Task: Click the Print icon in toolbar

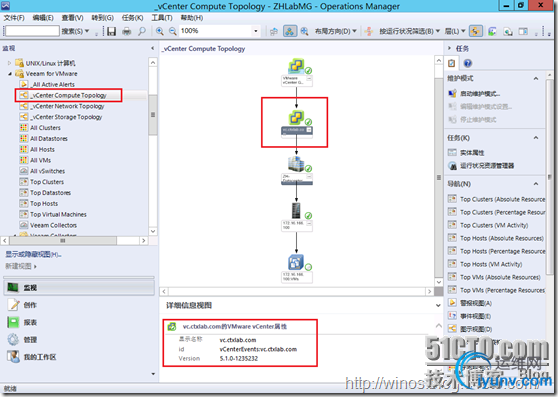Action: click(x=127, y=31)
